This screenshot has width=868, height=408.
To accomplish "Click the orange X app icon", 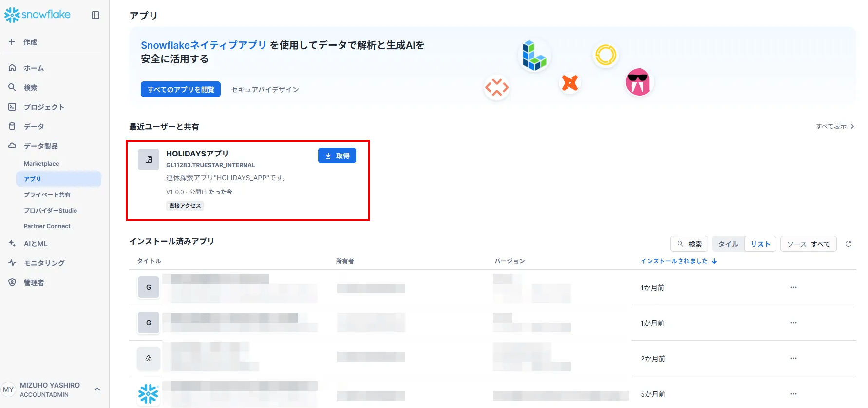I will coord(569,82).
